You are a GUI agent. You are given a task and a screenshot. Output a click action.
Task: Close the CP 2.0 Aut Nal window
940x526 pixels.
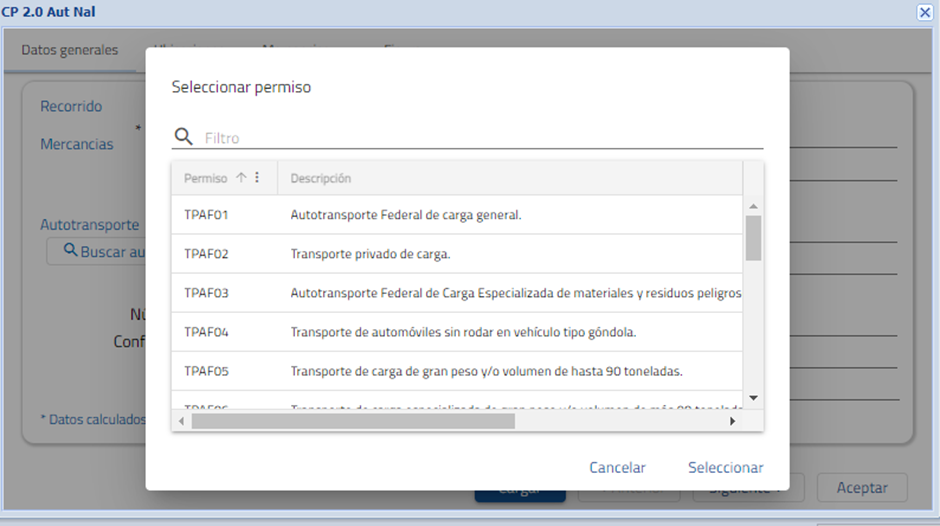click(925, 12)
